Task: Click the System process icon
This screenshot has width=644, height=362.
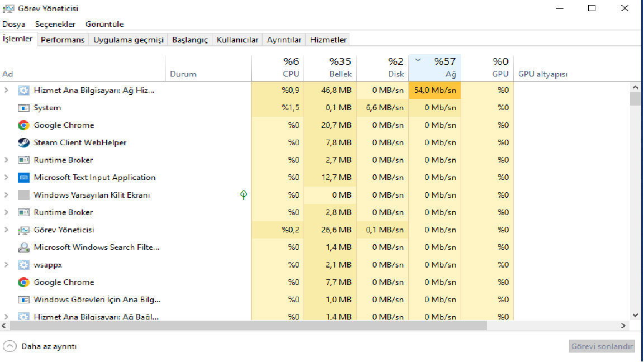Action: click(23, 108)
